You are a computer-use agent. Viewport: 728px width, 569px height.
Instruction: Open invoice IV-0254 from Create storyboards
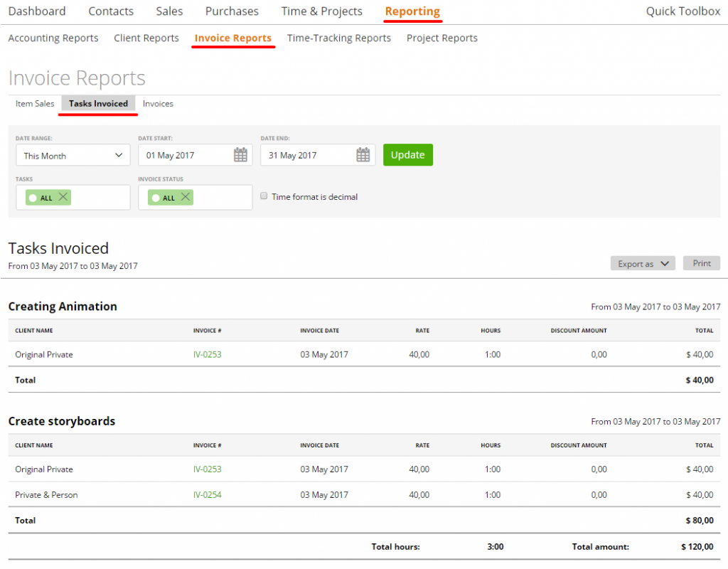coord(207,494)
